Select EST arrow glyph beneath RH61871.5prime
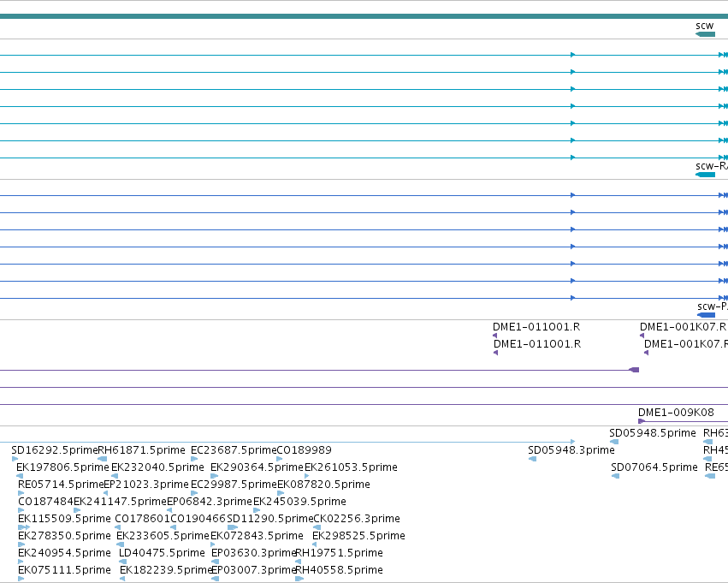The image size is (728, 583). click(x=102, y=459)
